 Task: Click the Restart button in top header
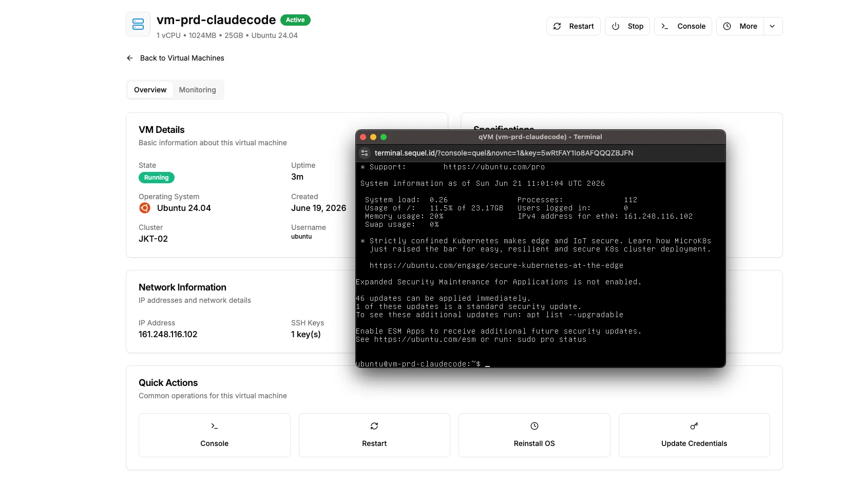coord(573,26)
